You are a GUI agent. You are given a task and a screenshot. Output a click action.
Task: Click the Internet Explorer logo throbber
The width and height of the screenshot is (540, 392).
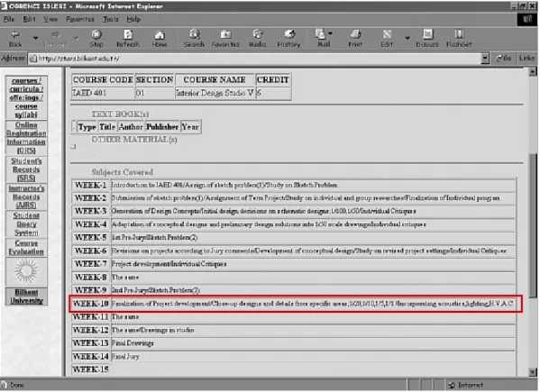[527, 19]
